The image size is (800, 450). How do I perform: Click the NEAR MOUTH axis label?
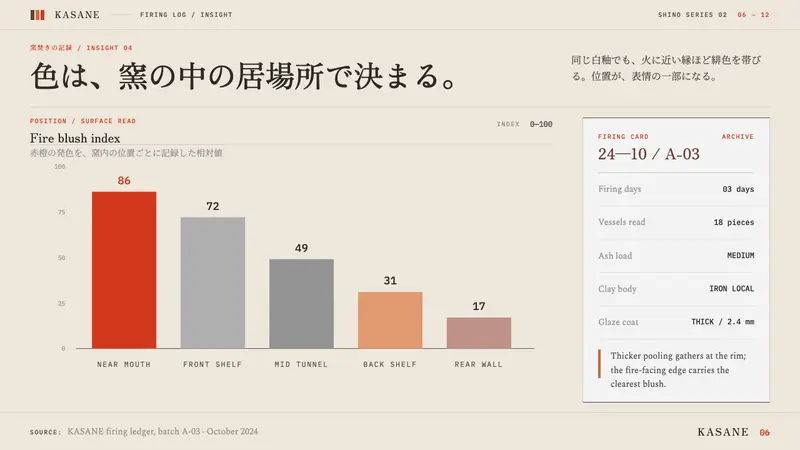[124, 364]
